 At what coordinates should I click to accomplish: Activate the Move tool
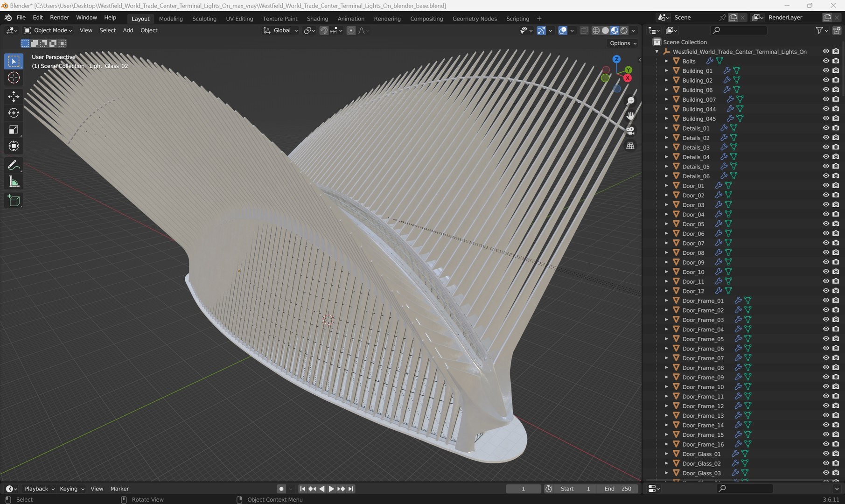pos(14,96)
